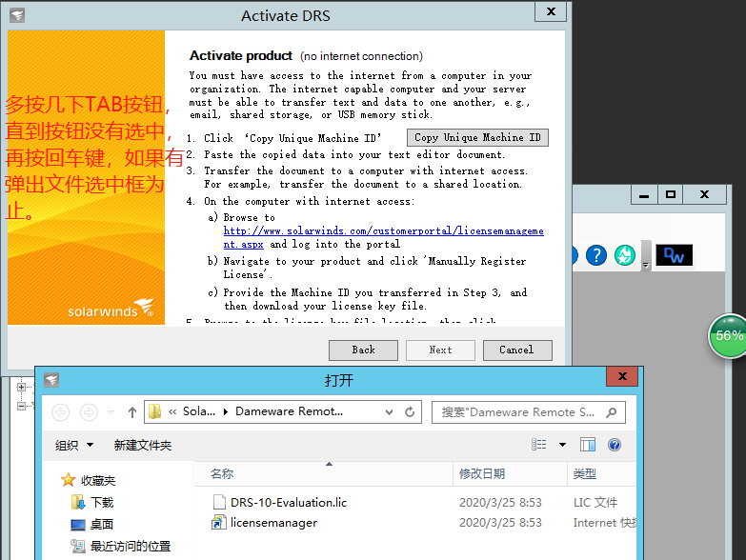Click the green 56% progress circle
Image resolution: width=746 pixels, height=560 pixels.
pyautogui.click(x=728, y=335)
